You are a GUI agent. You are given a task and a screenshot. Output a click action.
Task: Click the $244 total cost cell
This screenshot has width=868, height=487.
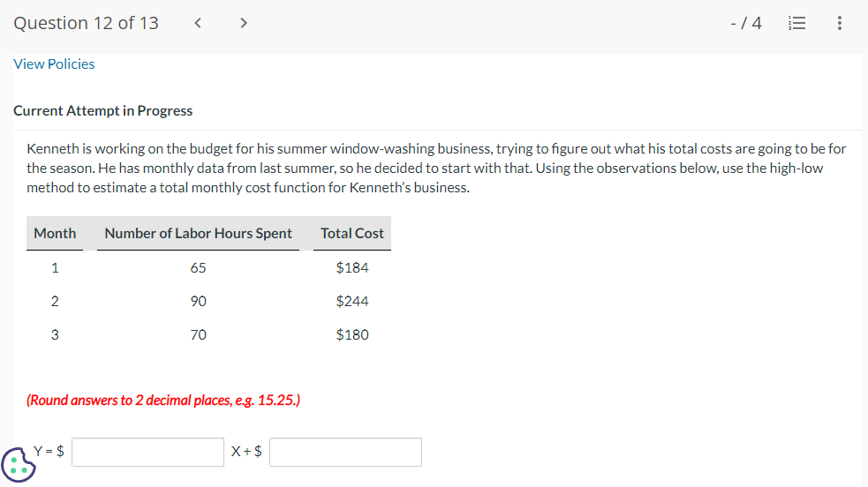352,301
